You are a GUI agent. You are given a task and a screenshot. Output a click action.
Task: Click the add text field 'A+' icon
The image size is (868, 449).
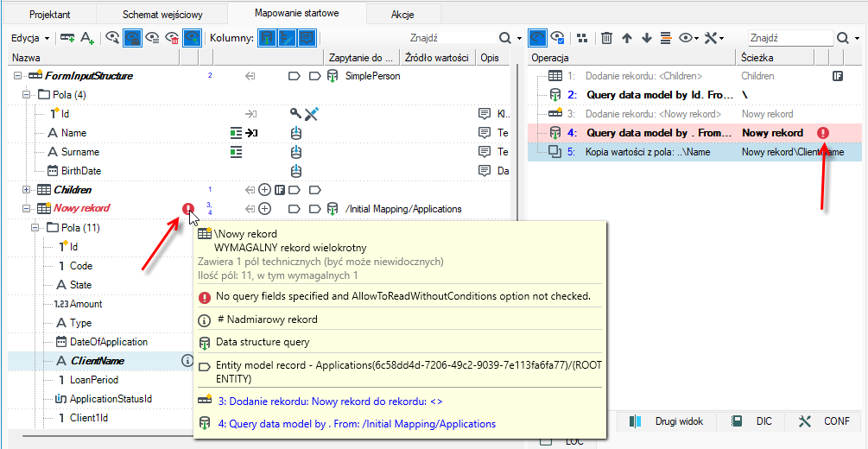[87, 38]
